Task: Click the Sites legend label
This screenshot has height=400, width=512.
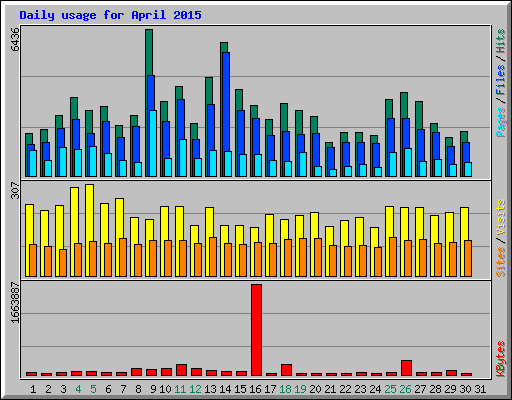Action: (x=501, y=262)
